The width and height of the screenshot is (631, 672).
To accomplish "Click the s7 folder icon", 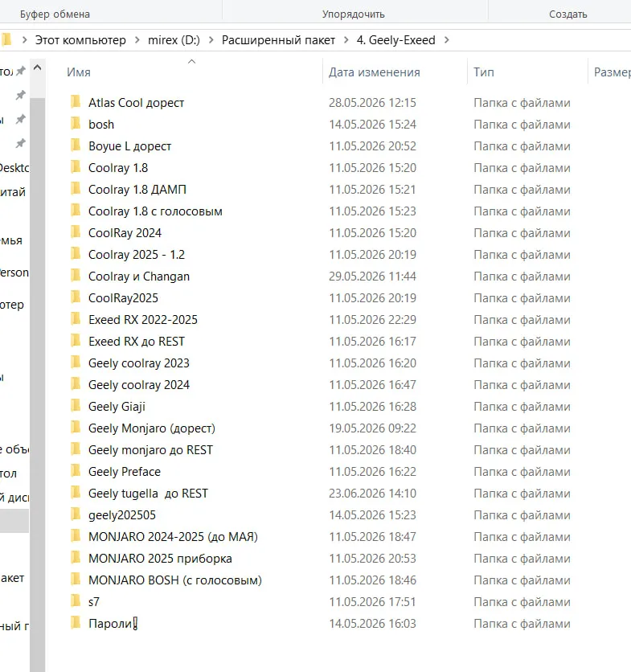I will coord(76,601).
